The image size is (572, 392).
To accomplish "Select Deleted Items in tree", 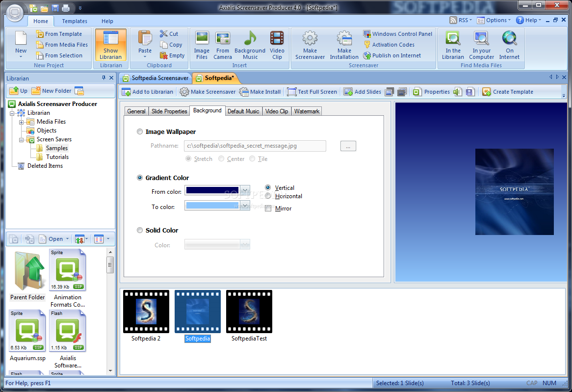I will click(45, 166).
